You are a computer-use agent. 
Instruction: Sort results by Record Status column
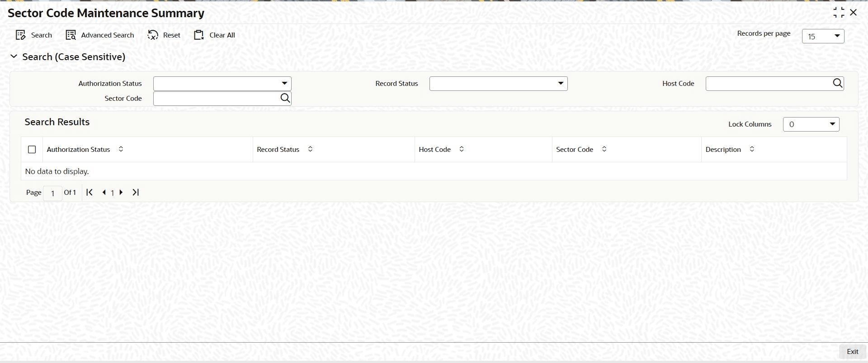pyautogui.click(x=310, y=149)
